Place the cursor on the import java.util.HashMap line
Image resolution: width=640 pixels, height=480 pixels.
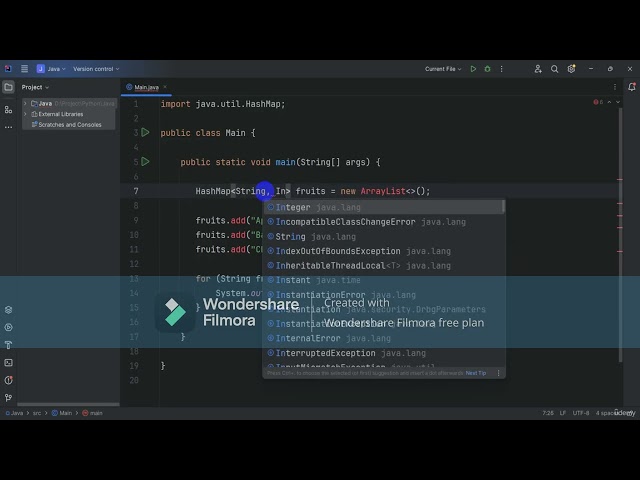pyautogui.click(x=223, y=104)
